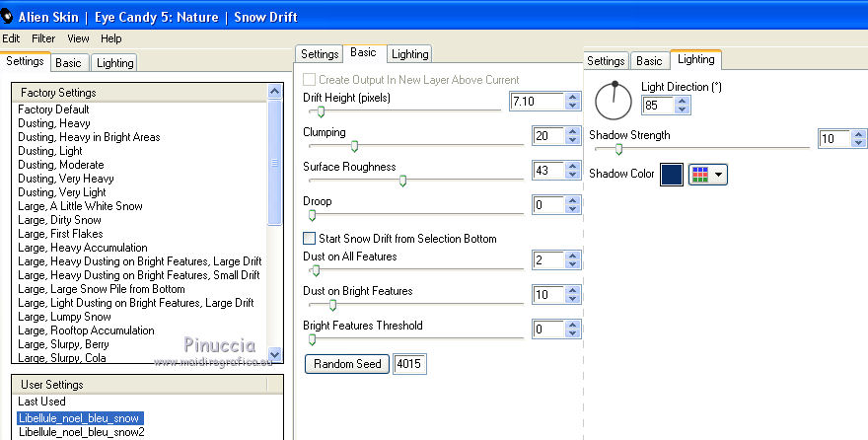Click the Alien Skin eye logo icon
This screenshot has width=868, height=440.
6,17
